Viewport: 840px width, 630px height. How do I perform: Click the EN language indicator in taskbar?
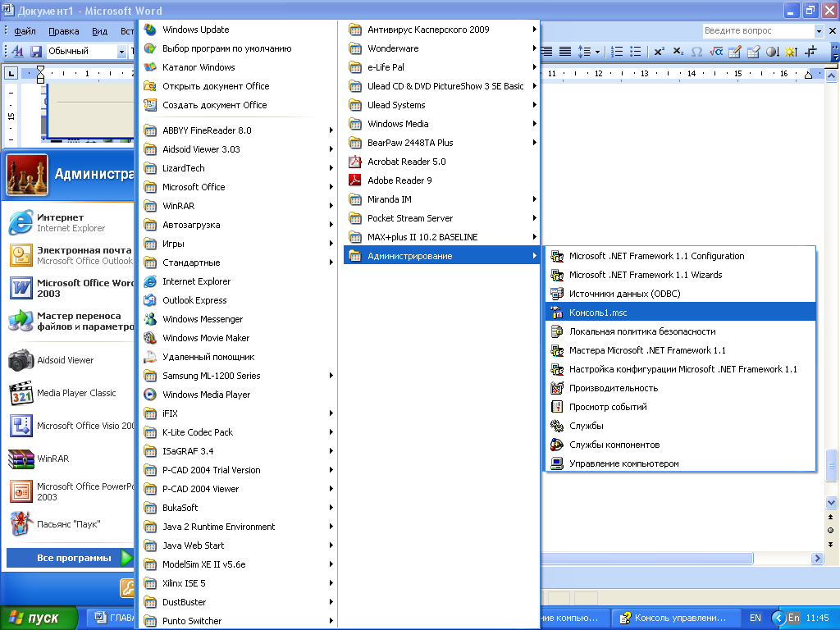[x=756, y=618]
